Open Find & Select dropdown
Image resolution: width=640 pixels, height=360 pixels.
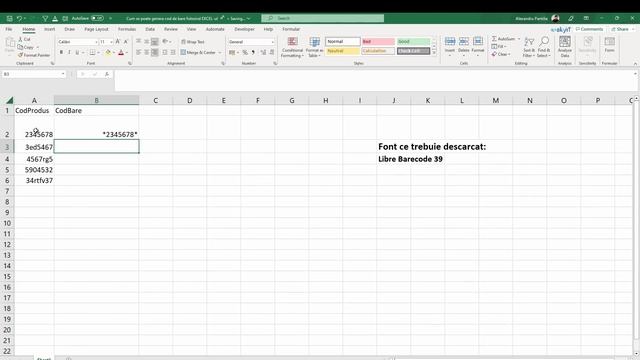[544, 47]
